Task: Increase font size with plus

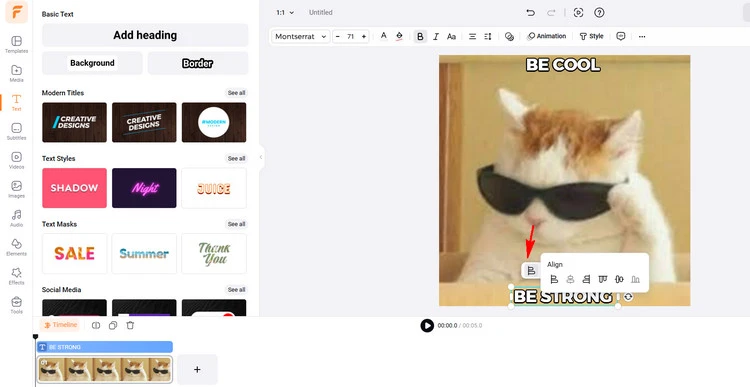Action: pyautogui.click(x=364, y=36)
